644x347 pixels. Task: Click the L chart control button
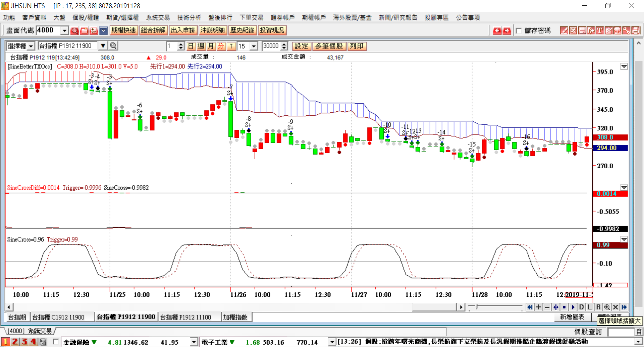click(590, 307)
